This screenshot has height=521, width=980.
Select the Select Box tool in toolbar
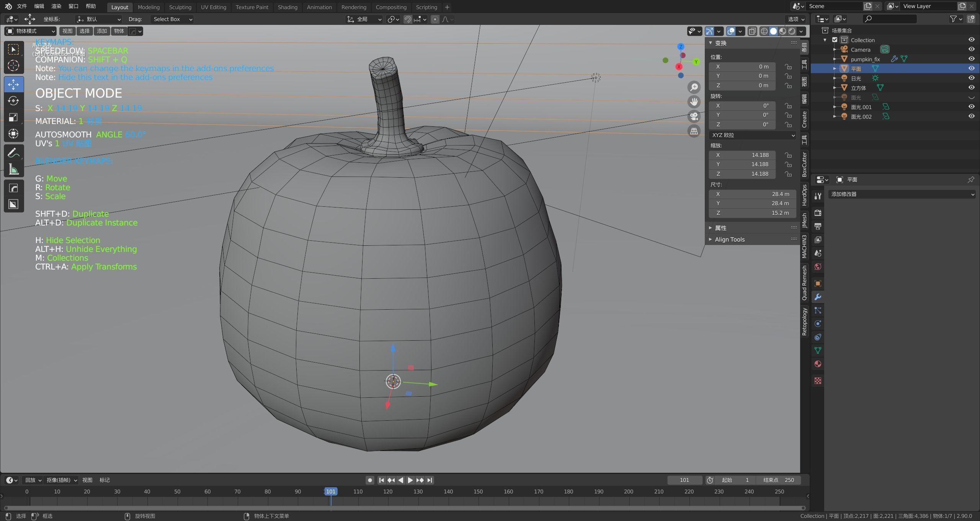13,49
